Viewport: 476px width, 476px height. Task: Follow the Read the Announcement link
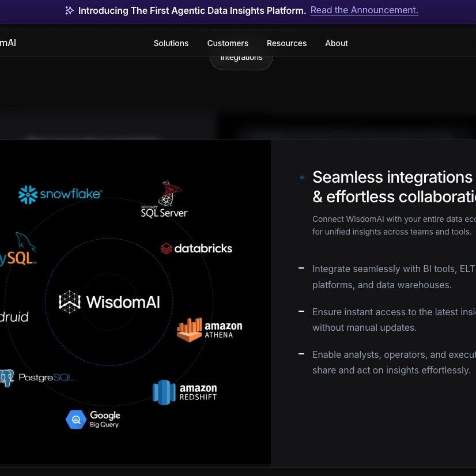click(364, 10)
